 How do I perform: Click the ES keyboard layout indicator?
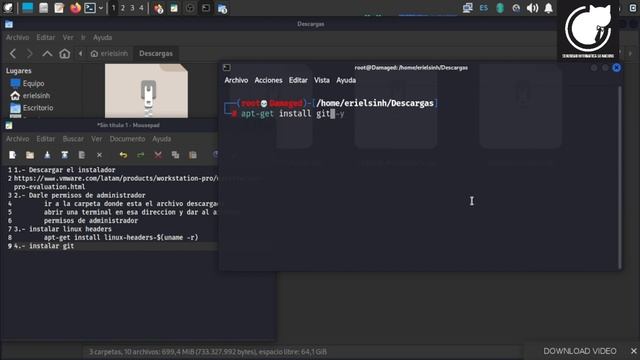pos(484,8)
